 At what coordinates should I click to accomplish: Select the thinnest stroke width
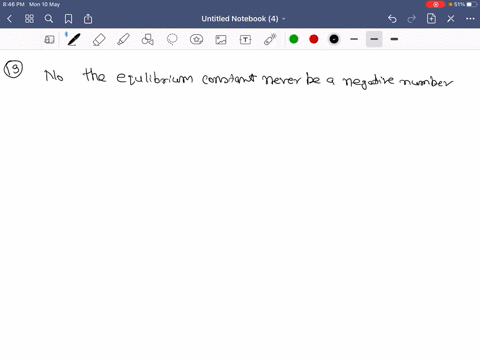click(x=354, y=39)
